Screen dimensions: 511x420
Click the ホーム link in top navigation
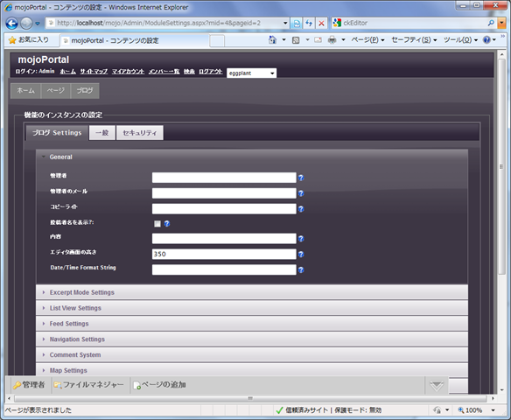point(67,72)
